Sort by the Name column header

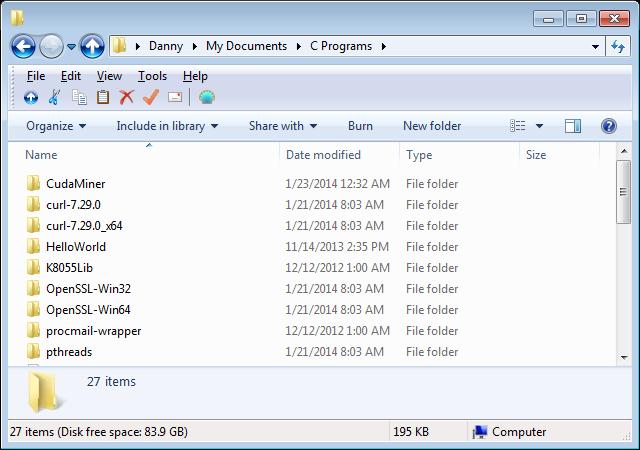(41, 155)
